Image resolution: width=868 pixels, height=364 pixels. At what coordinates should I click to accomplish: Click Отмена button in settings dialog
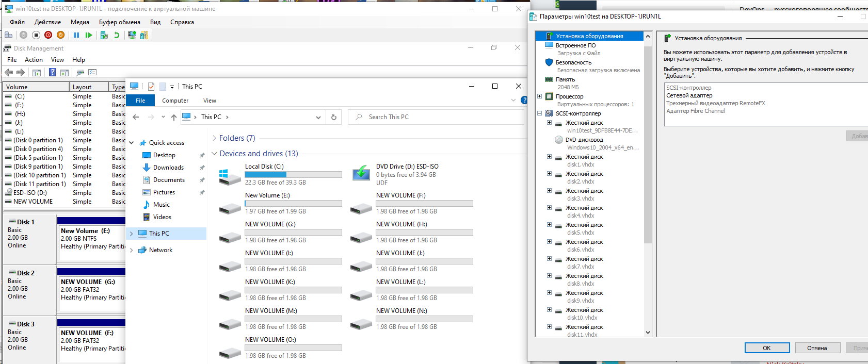817,348
